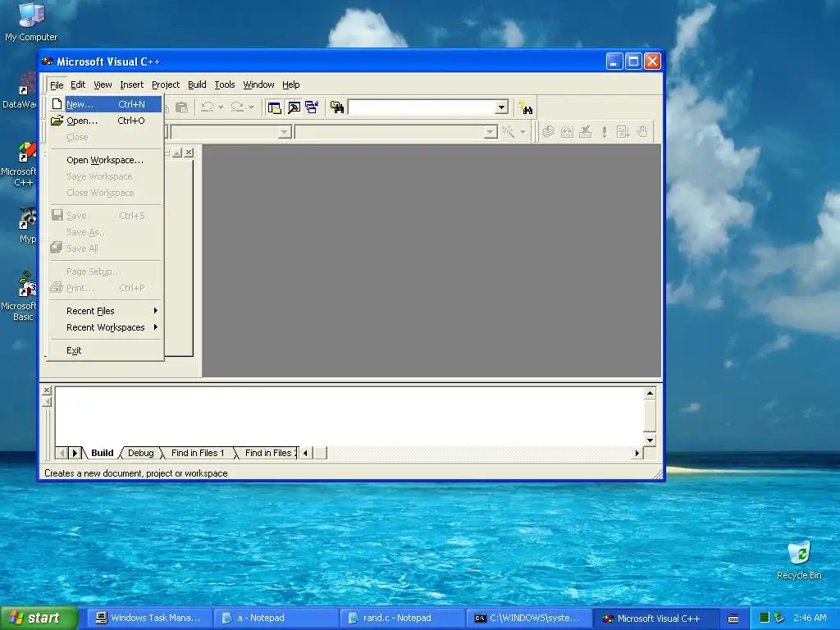840x630 pixels.
Task: Click output pane horizontal scroll right arrow
Action: click(x=637, y=453)
